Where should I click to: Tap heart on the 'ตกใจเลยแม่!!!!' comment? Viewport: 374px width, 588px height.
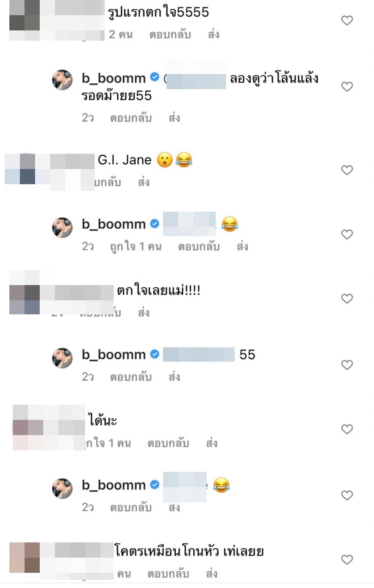pyautogui.click(x=347, y=299)
